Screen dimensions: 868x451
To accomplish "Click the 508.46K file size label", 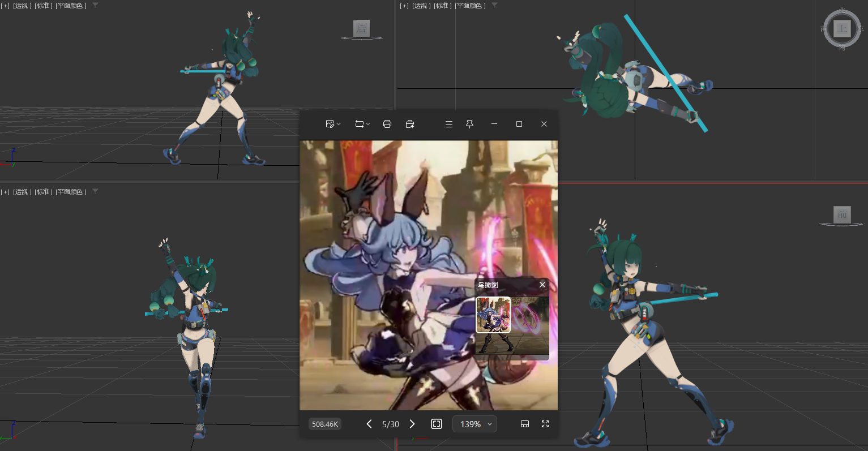I will tap(325, 424).
